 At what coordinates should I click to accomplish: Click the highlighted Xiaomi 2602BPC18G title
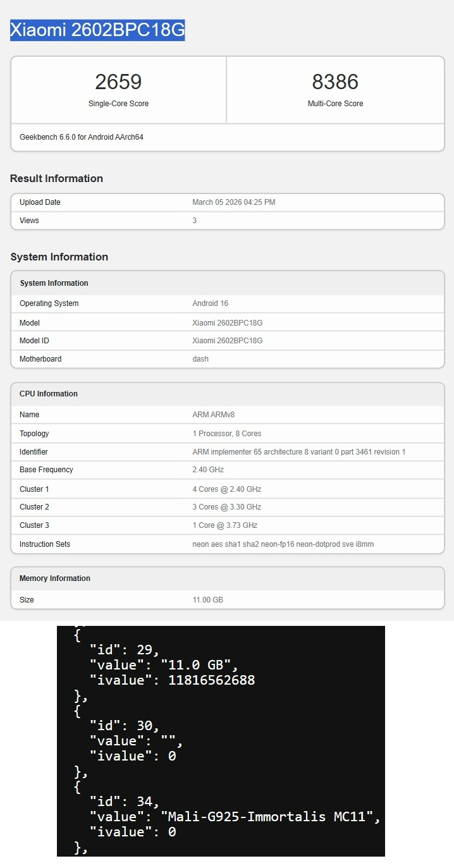(97, 30)
